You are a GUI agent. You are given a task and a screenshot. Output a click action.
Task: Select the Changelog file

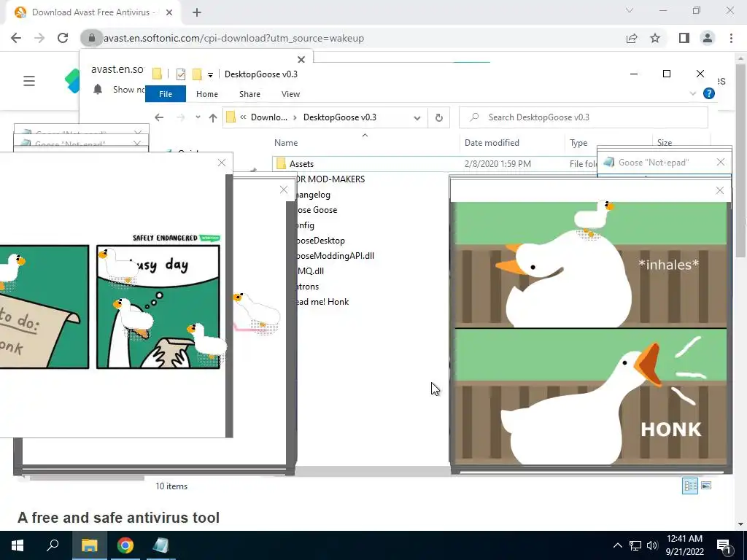coord(312,194)
